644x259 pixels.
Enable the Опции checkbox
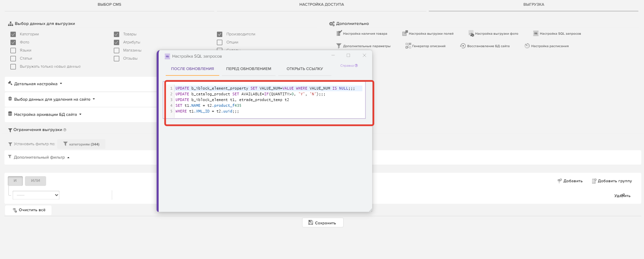tap(220, 42)
